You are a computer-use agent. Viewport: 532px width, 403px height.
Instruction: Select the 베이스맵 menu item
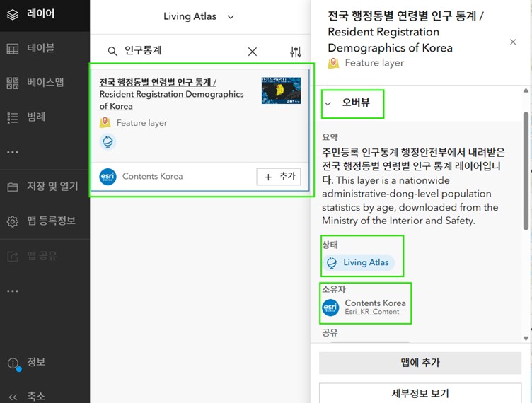(45, 83)
